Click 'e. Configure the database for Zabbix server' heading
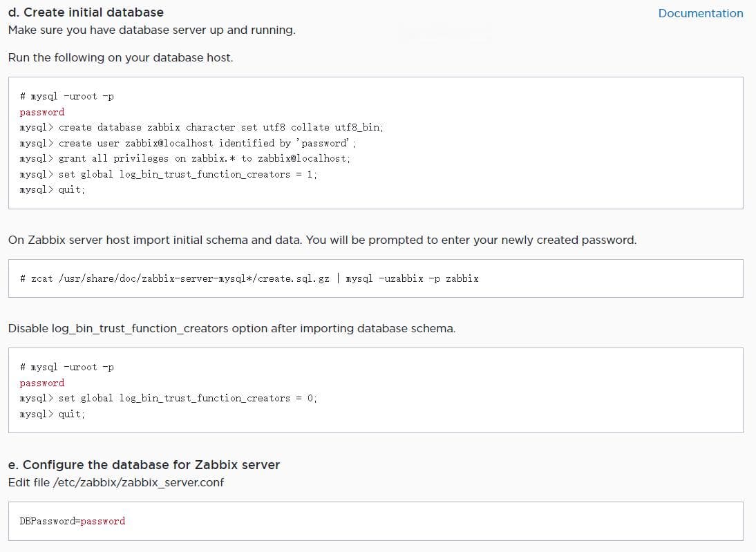This screenshot has height=552, width=756. (x=144, y=465)
